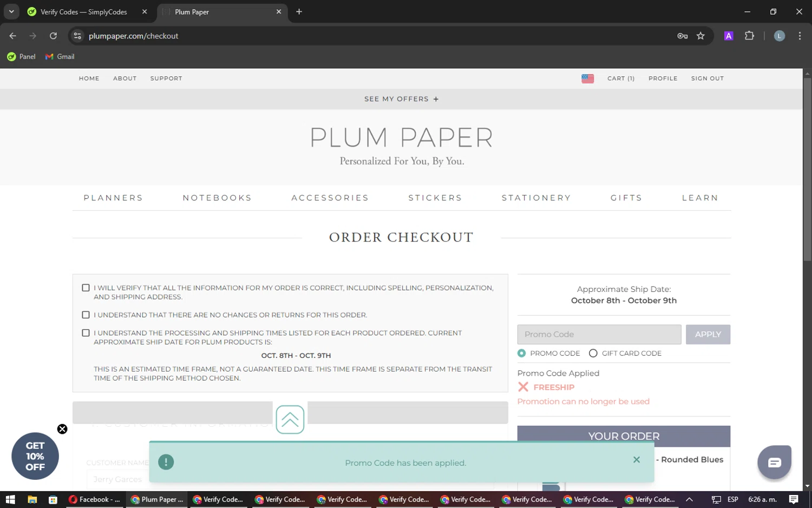This screenshot has width=812, height=508.
Task: Check the processing and shipping times checkbox
Action: pyautogui.click(x=86, y=333)
